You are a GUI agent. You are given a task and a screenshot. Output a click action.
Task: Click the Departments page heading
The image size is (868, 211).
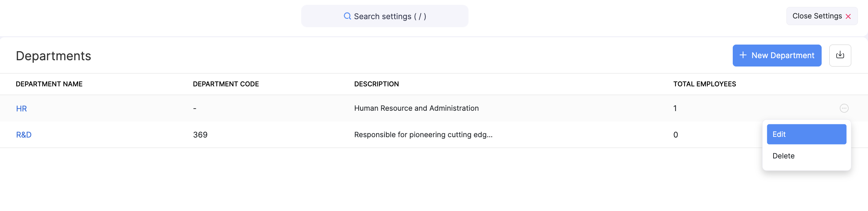(53, 56)
